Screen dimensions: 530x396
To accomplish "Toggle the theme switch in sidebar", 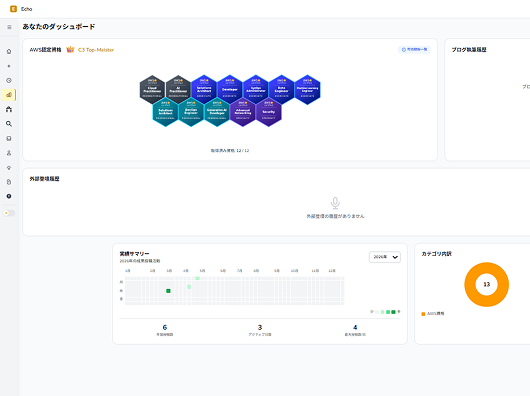I will pyautogui.click(x=9, y=213).
